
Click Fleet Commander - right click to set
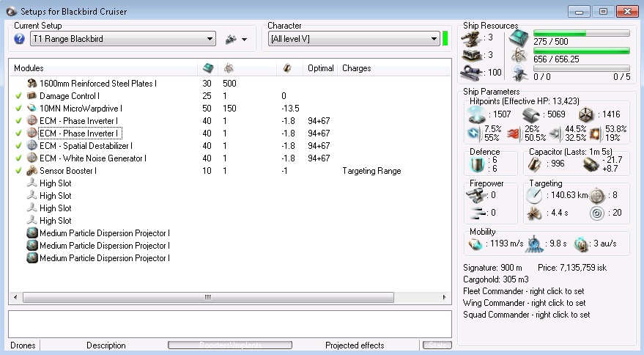523,291
